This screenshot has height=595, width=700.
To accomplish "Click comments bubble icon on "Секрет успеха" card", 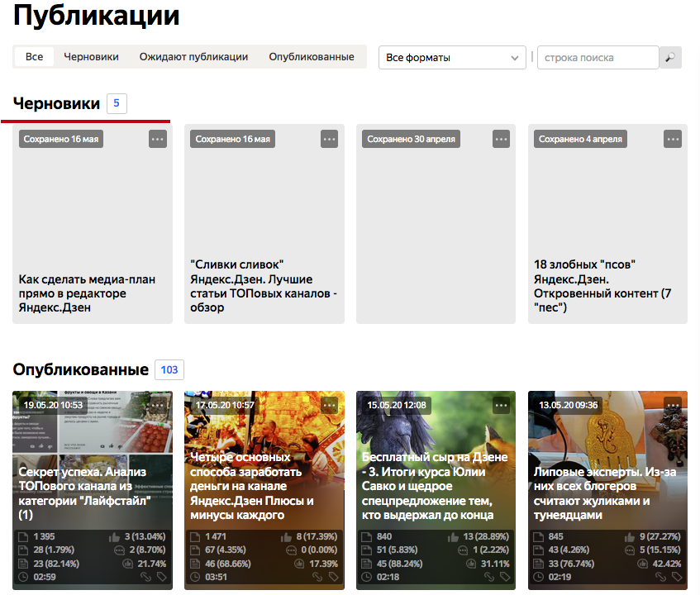I will tap(119, 550).
